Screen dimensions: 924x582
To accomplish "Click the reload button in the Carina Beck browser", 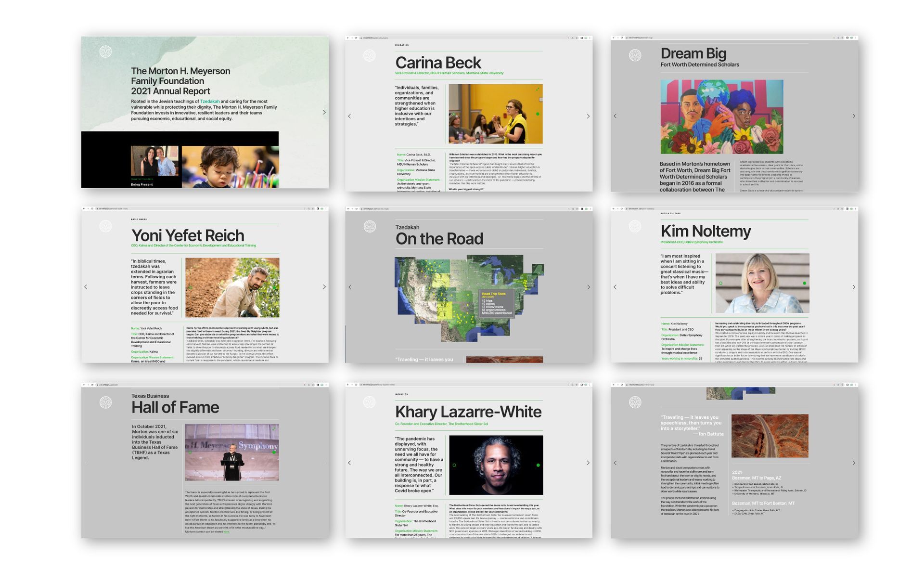I will pyautogui.click(x=356, y=38).
